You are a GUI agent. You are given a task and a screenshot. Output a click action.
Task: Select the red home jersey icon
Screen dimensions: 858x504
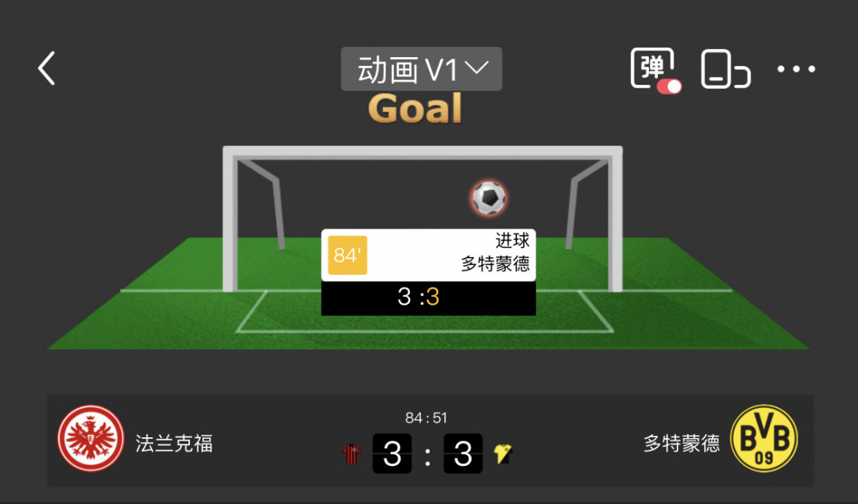pos(351,454)
